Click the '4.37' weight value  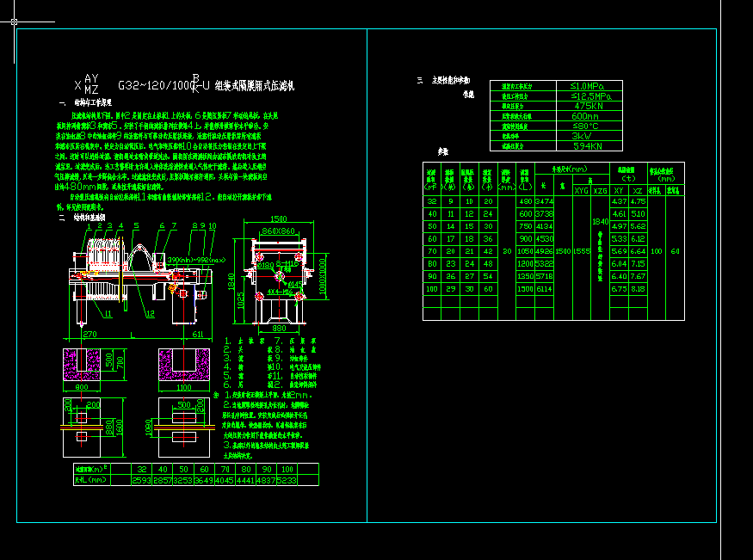tap(619, 201)
